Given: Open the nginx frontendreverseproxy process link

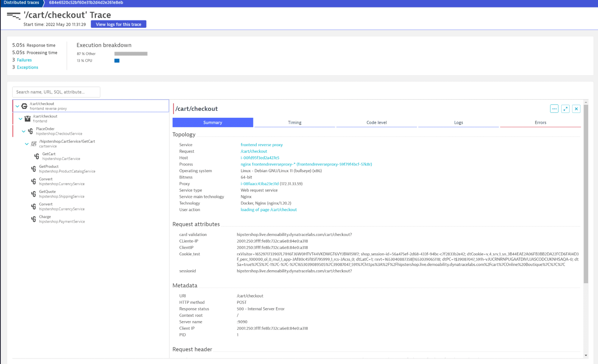Looking at the screenshot, I should (x=306, y=164).
